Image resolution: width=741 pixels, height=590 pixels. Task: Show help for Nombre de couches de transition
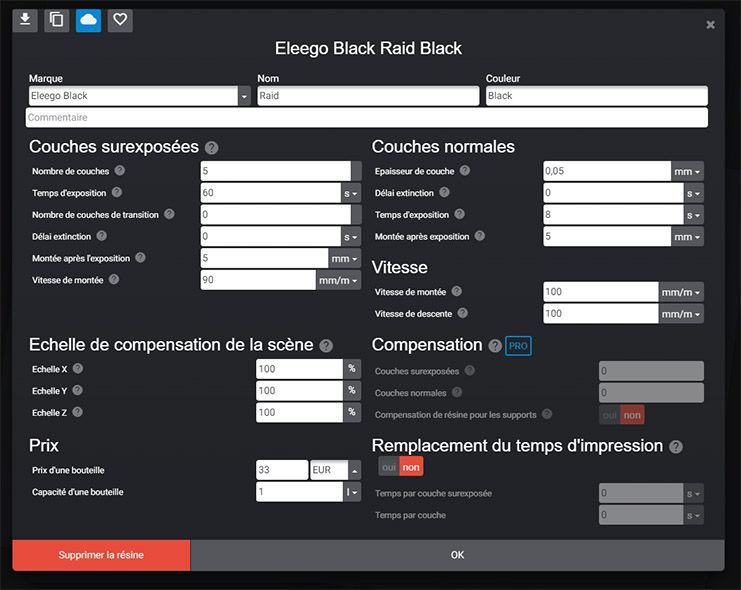tap(169, 214)
